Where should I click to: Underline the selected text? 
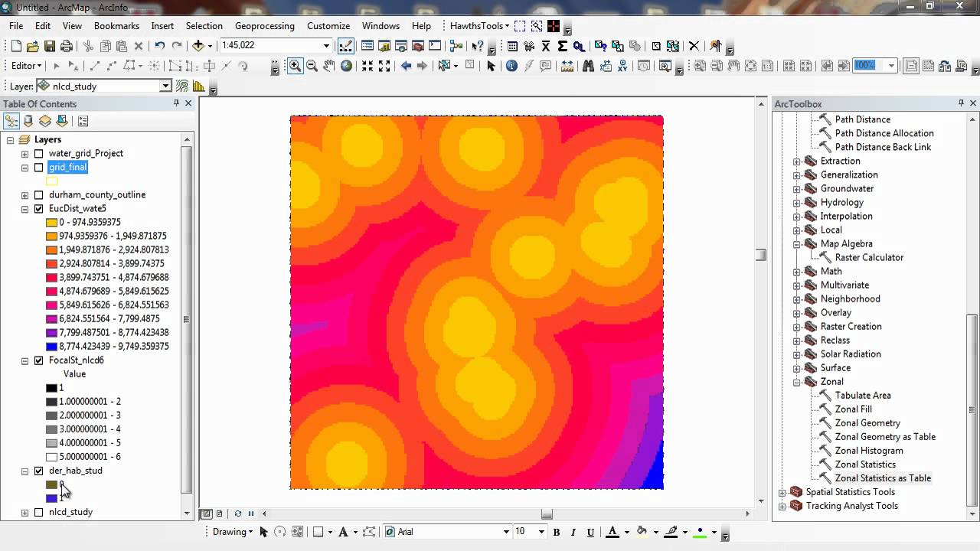[590, 532]
